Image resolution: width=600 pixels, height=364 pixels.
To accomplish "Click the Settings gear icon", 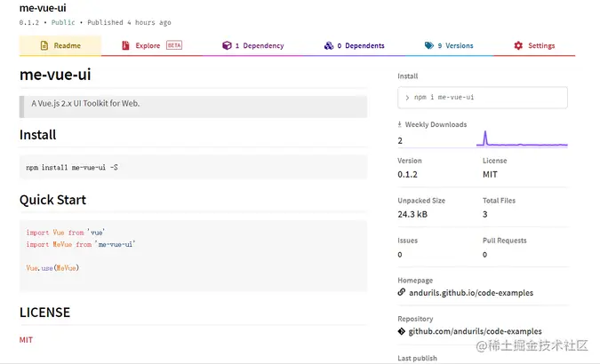I will 518,45.
